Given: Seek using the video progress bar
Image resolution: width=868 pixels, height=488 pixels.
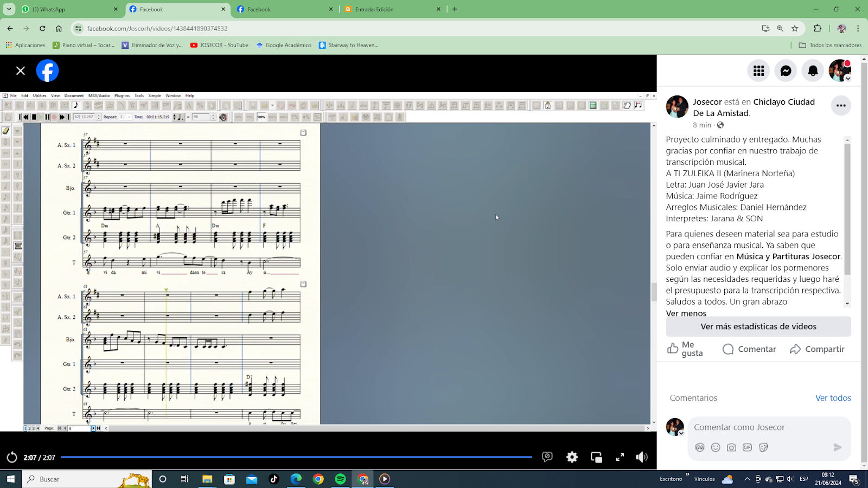Looking at the screenshot, I should [296, 457].
